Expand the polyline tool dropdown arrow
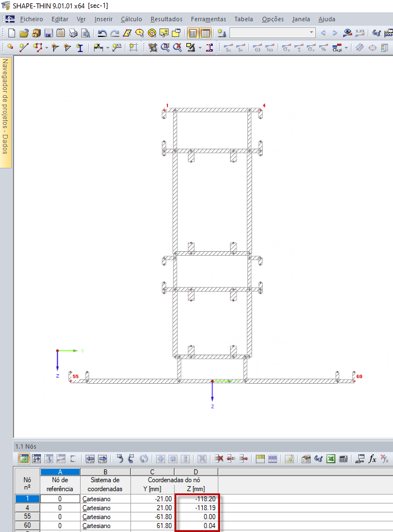The width and height of the screenshot is (393, 532). click(x=46, y=48)
